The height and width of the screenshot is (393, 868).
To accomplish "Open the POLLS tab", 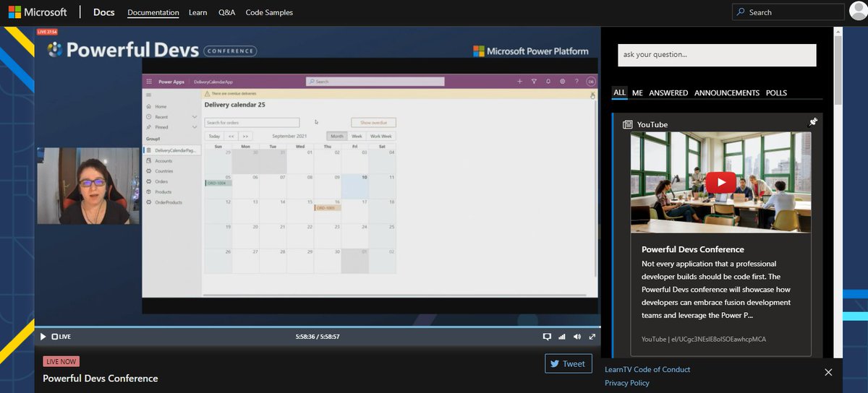I will coord(776,92).
